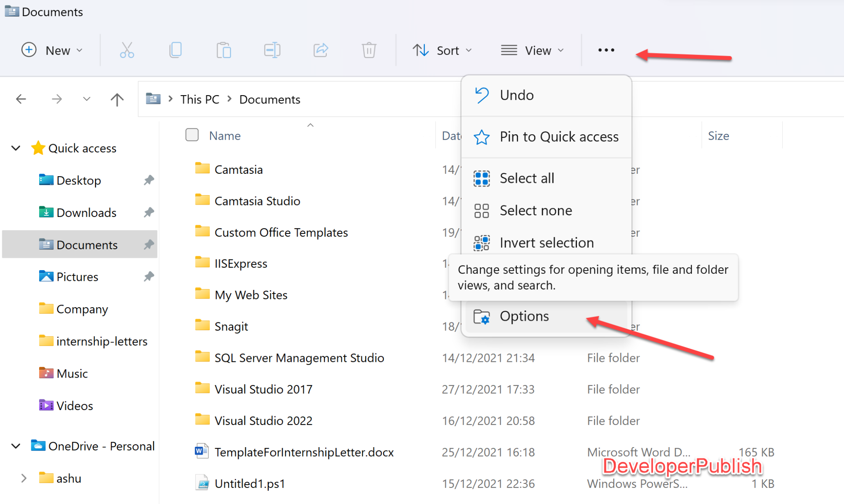Click the Copy icon in the toolbar
The image size is (844, 504).
[176, 50]
